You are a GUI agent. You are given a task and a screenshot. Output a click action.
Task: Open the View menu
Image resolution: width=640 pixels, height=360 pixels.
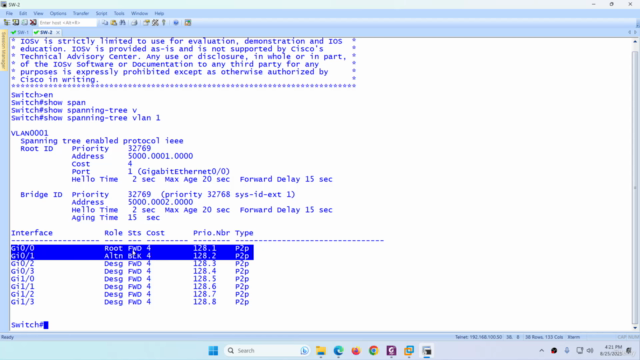coord(38,13)
